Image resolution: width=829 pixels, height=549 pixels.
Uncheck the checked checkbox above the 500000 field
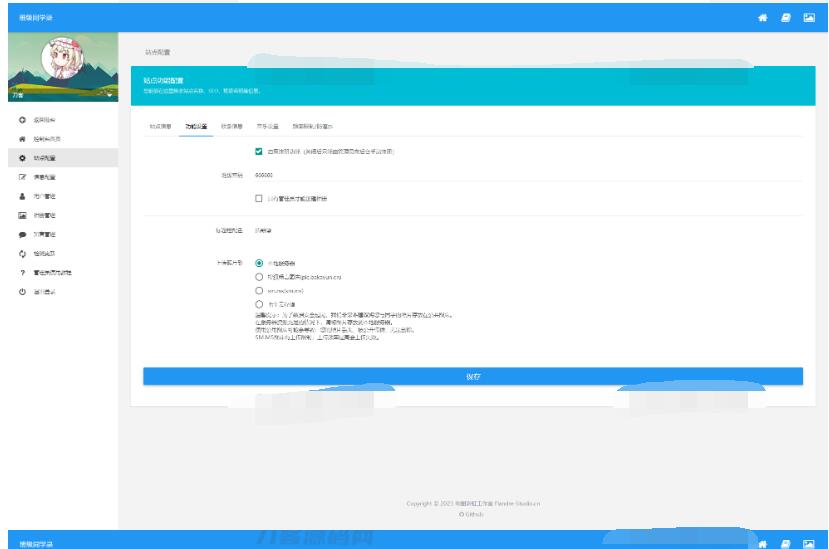click(259, 151)
